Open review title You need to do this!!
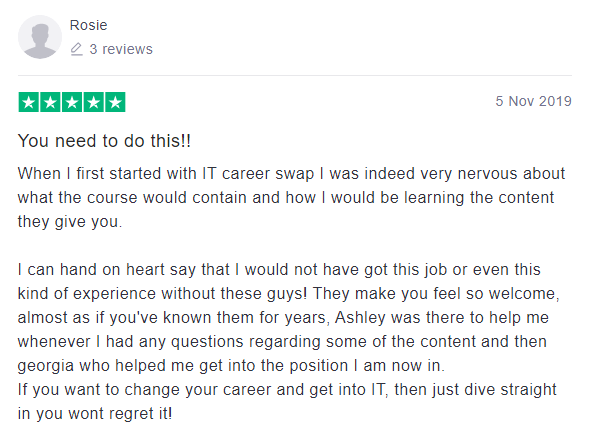Screen dimensions: 590x433 pyautogui.click(x=104, y=141)
